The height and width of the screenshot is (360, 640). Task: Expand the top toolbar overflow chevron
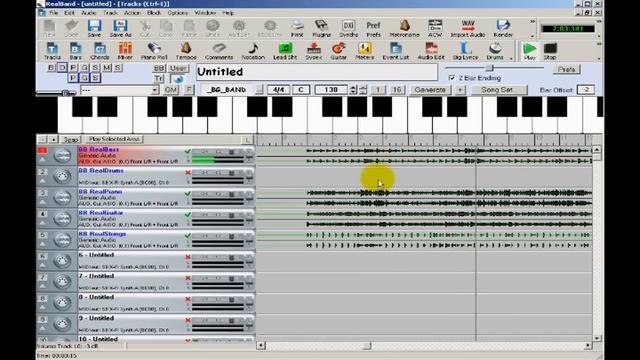point(533,21)
